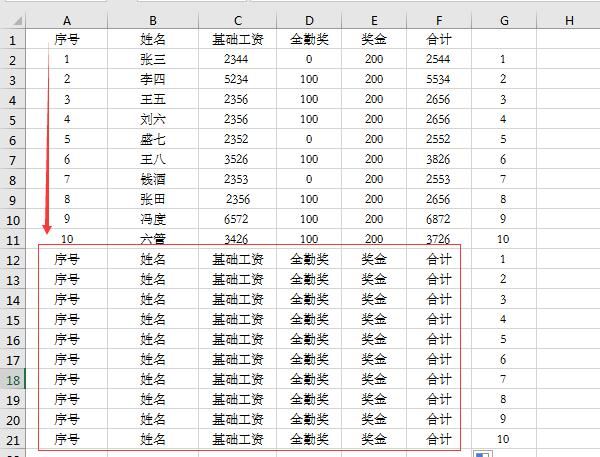
Task: Click the column G cell in row 11 showing 10
Action: 504,239
